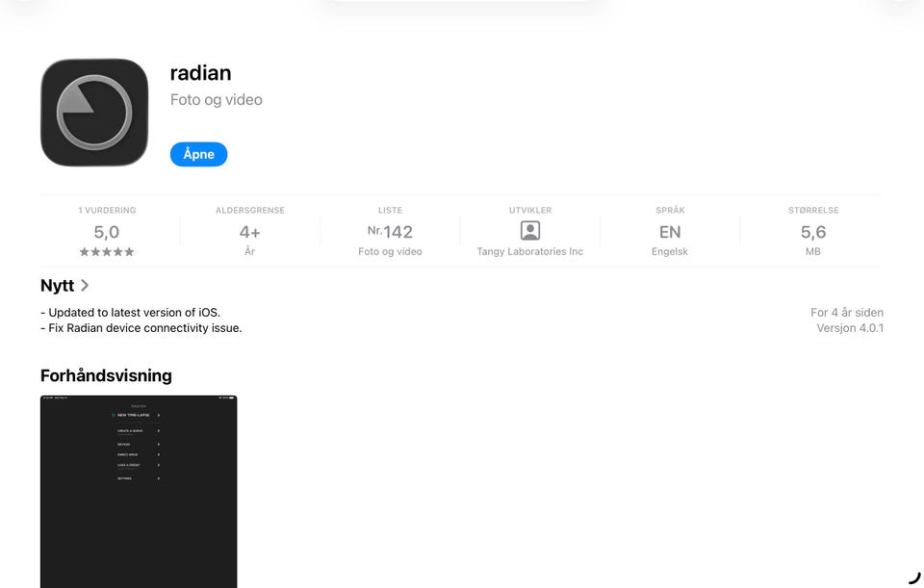
Task: Select the Foto og video category subtitle
Action: 217,99
